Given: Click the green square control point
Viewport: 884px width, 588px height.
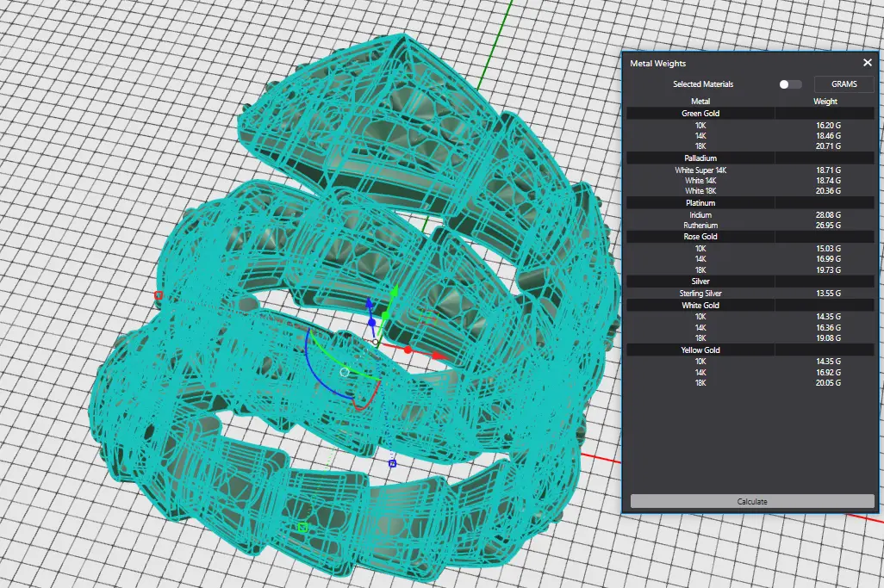Looking at the screenshot, I should (302, 527).
